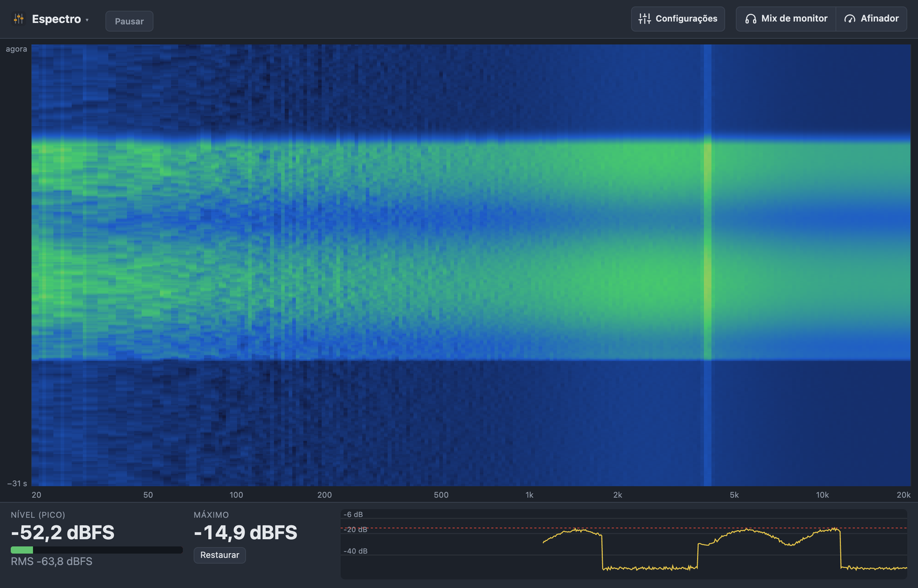Open Configurações settings
This screenshot has width=918, height=588.
[x=678, y=19]
